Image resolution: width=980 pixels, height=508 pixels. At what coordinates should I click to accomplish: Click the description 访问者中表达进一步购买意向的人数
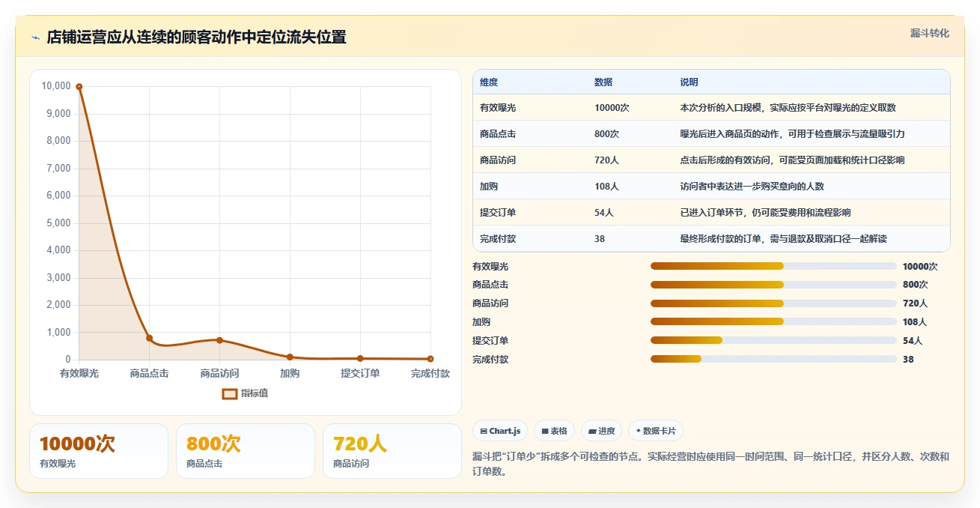point(752,187)
